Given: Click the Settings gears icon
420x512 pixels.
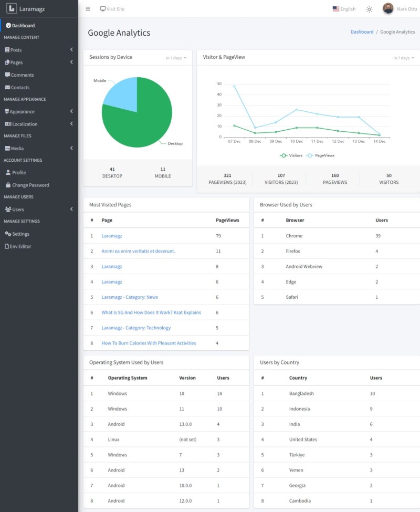Looking at the screenshot, I should [x=8, y=234].
